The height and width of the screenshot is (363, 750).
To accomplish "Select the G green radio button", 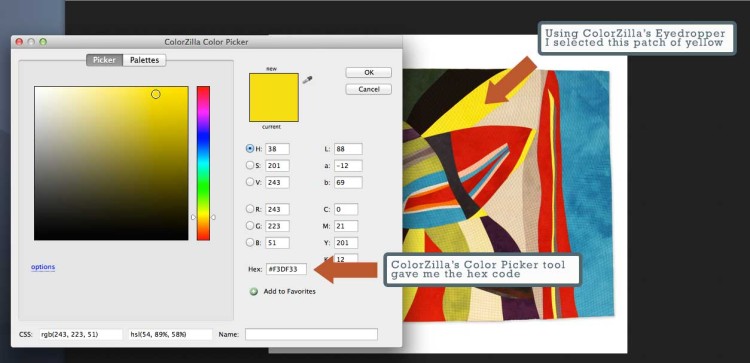I will (250, 226).
